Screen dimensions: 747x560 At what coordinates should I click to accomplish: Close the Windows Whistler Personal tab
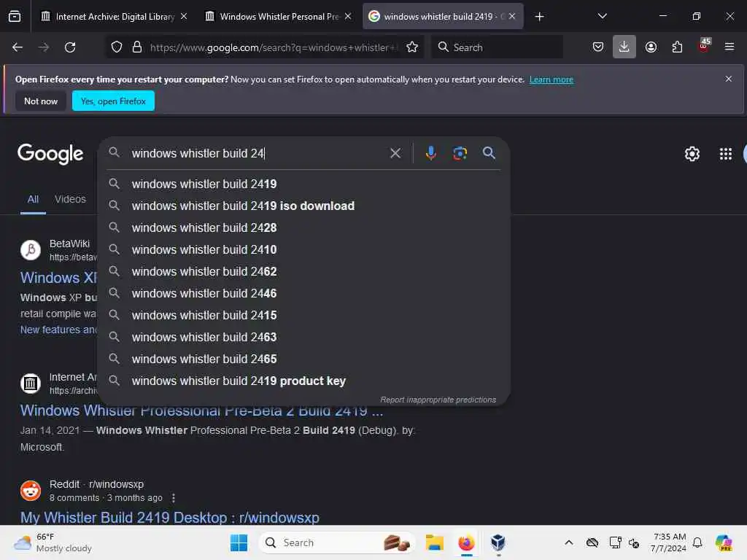point(348,16)
